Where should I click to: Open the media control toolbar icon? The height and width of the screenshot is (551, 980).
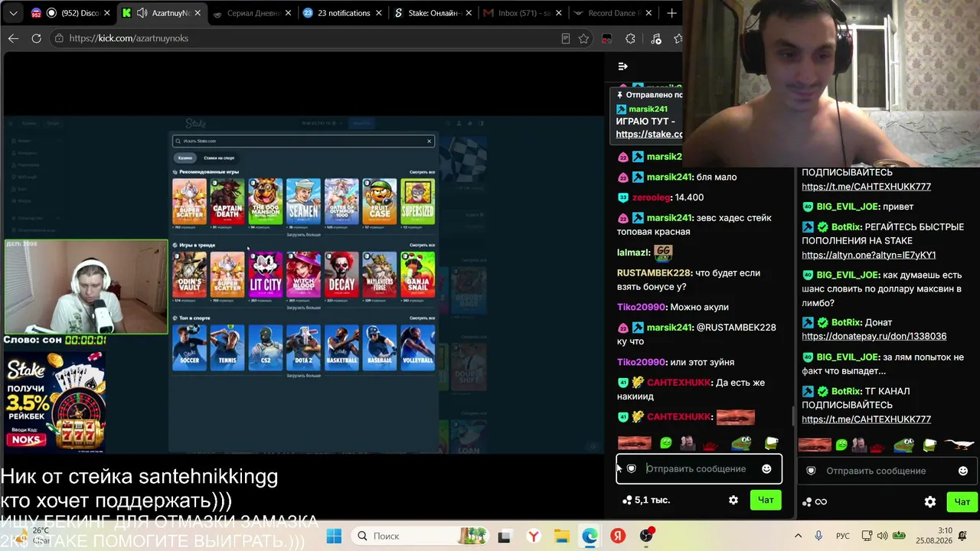656,38
